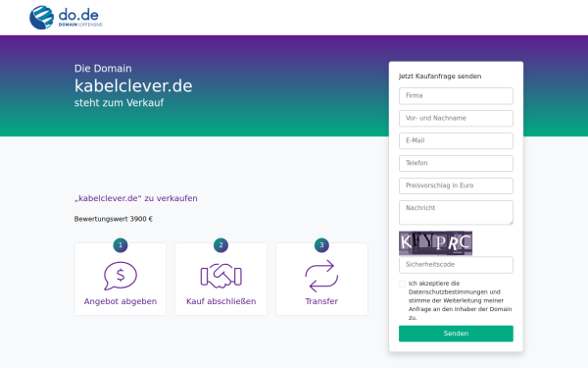This screenshot has height=368, width=588.
Task: Accept the Datenschutzbestimmungen checkbox
Action: pos(403,284)
